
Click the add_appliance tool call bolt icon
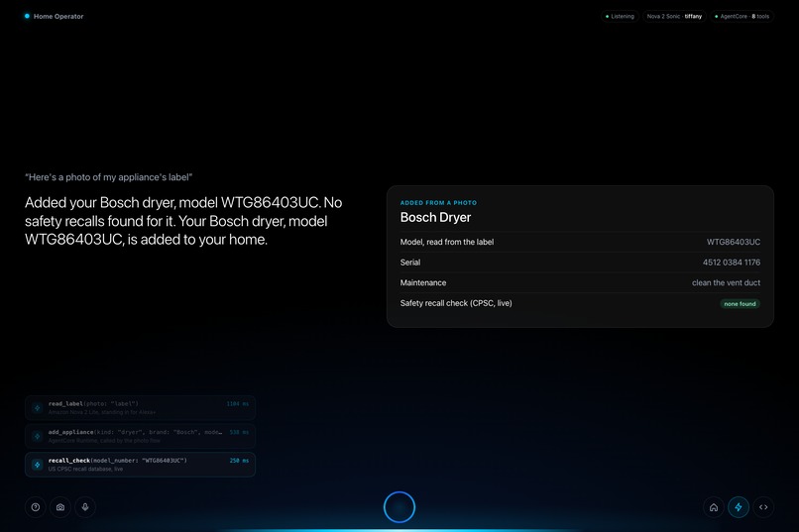37,436
